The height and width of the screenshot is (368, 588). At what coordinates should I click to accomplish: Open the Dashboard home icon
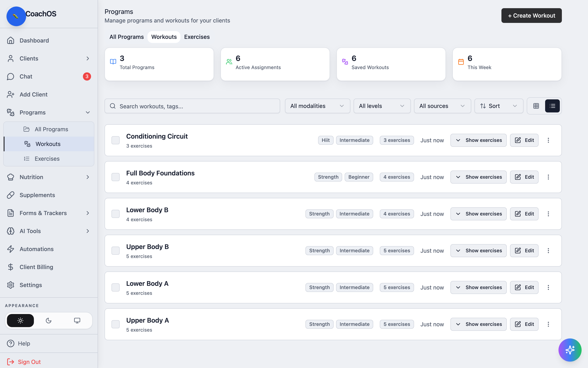click(10, 40)
